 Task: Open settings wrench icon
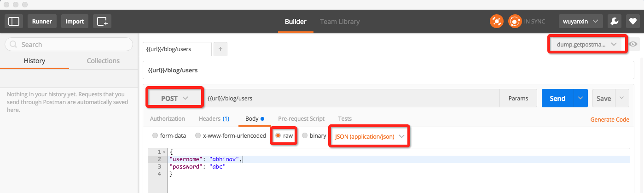(x=614, y=21)
